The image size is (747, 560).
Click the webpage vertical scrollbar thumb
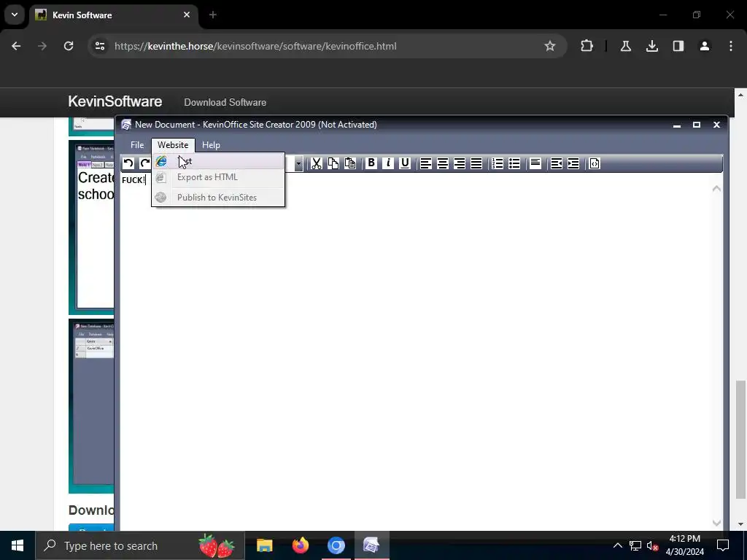tap(740, 441)
